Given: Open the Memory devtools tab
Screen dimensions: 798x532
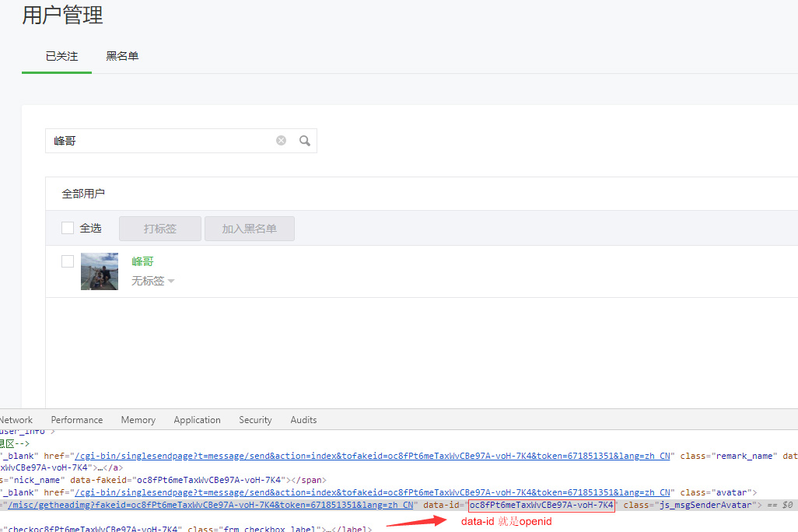Looking at the screenshot, I should coord(138,420).
